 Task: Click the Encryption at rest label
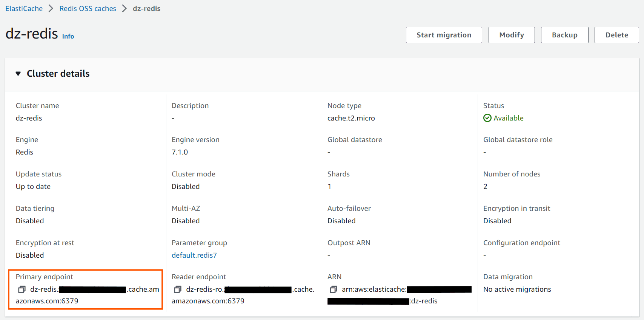point(45,243)
